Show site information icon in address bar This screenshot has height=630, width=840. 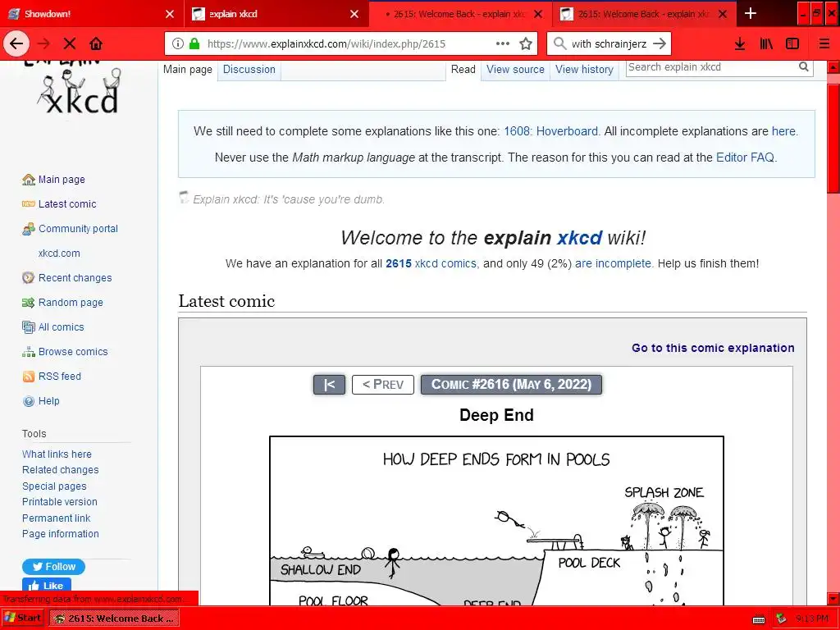coord(178,44)
